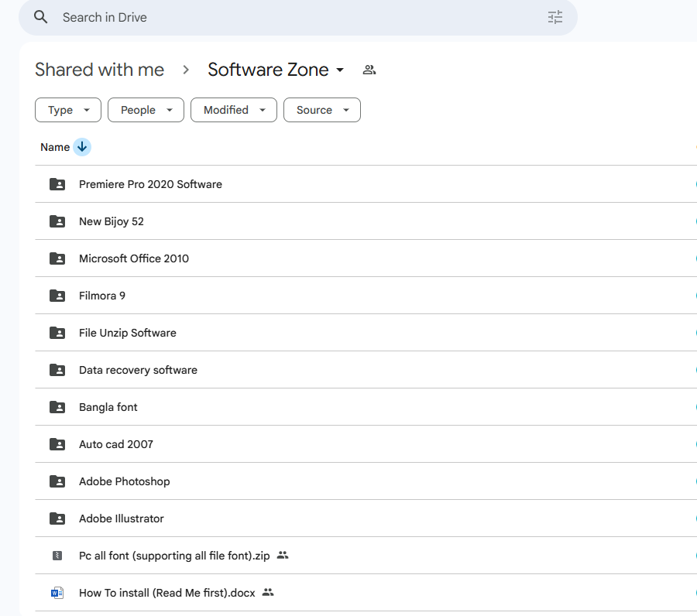This screenshot has width=697, height=616.
Task: Open the Type filter dropdown
Action: point(68,110)
